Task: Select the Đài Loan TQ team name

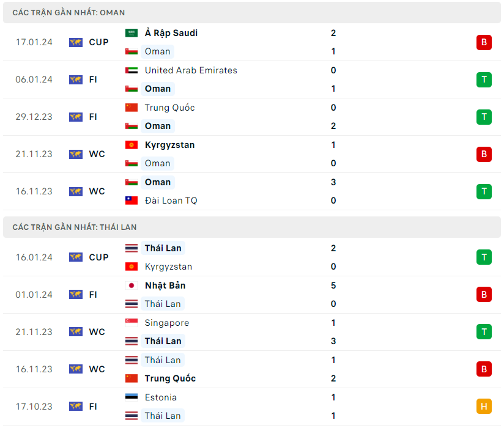Action: 171,201
